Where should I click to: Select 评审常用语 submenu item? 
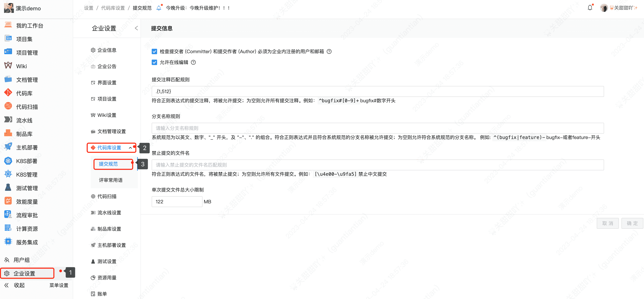[111, 180]
